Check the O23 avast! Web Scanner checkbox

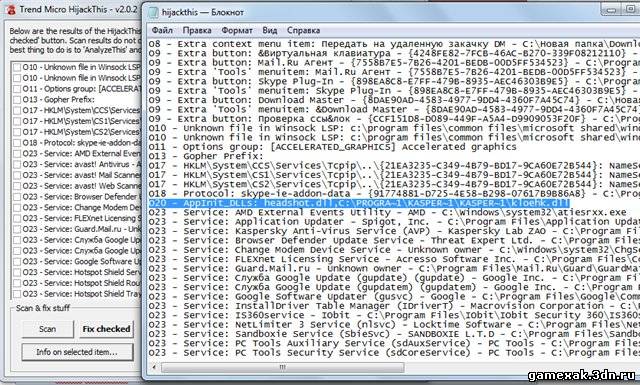click(x=17, y=186)
